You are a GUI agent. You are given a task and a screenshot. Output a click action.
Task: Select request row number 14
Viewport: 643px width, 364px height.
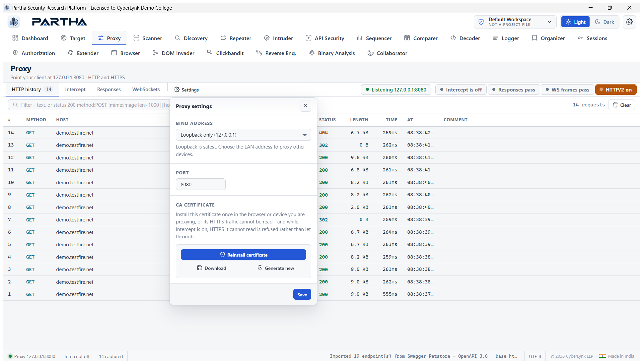tap(321, 133)
